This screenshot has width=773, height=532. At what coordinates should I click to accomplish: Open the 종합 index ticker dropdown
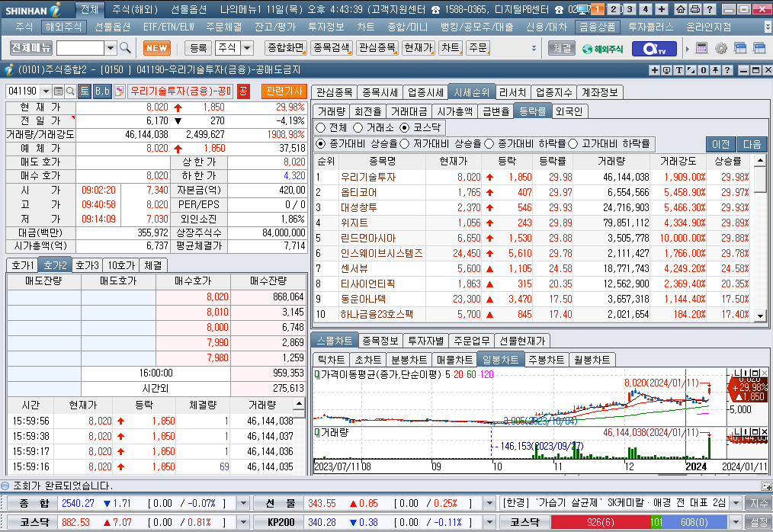243,503
